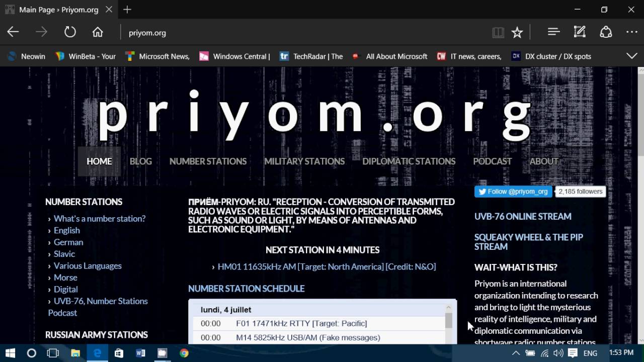The width and height of the screenshot is (644, 362).
Task: Open the volume tray icon
Action: [558, 353]
